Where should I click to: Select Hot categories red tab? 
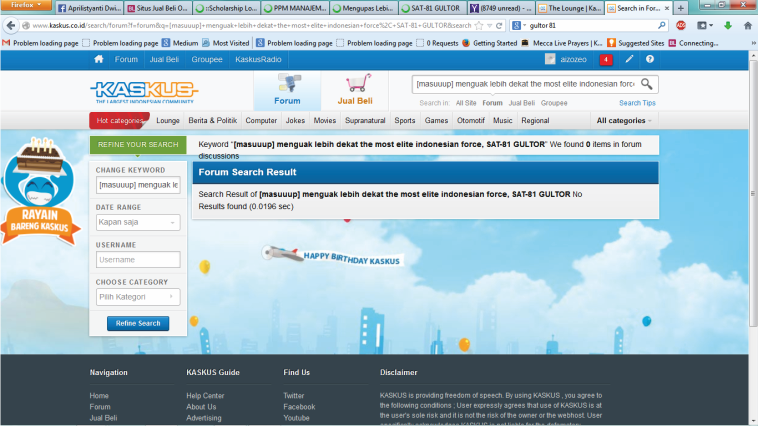click(x=119, y=120)
